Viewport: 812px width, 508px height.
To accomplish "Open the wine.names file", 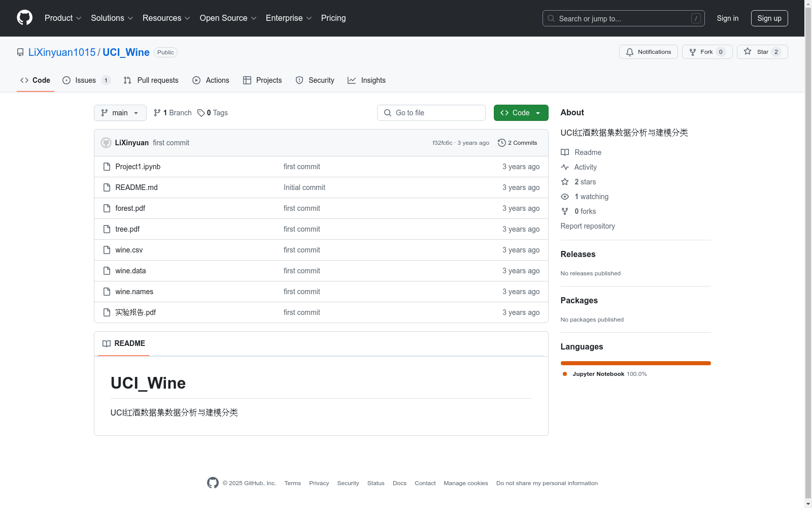I will [x=134, y=292].
